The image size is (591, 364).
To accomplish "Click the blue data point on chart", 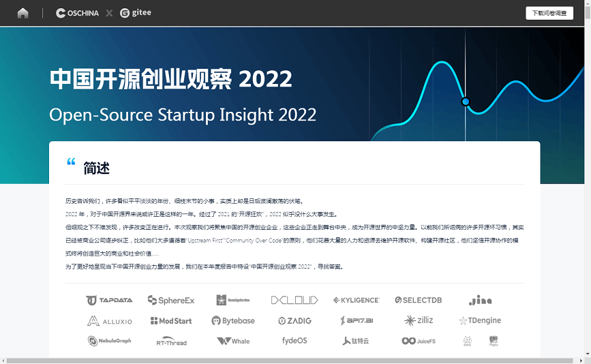I will 466,102.
